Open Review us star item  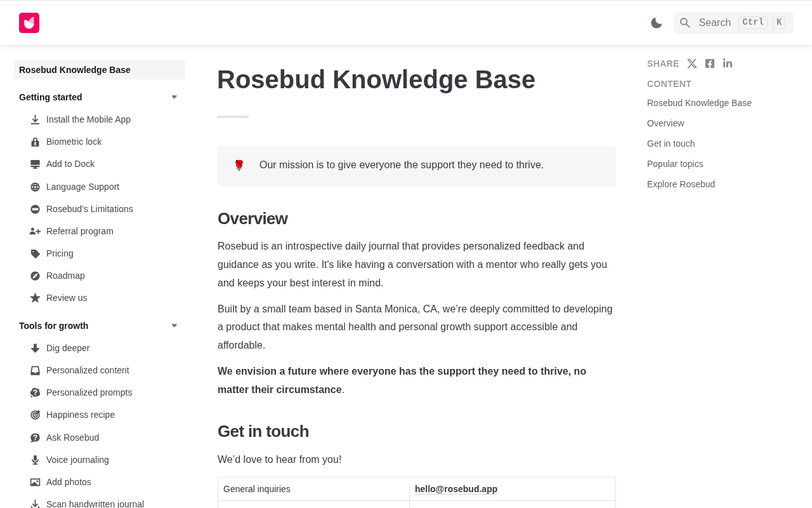[100, 298]
